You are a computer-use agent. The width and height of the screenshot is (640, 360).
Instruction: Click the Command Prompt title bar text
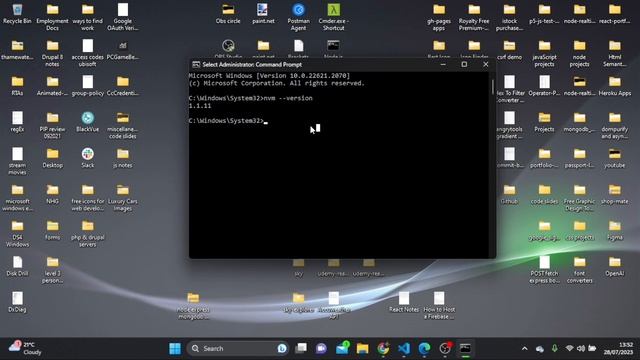252,64
